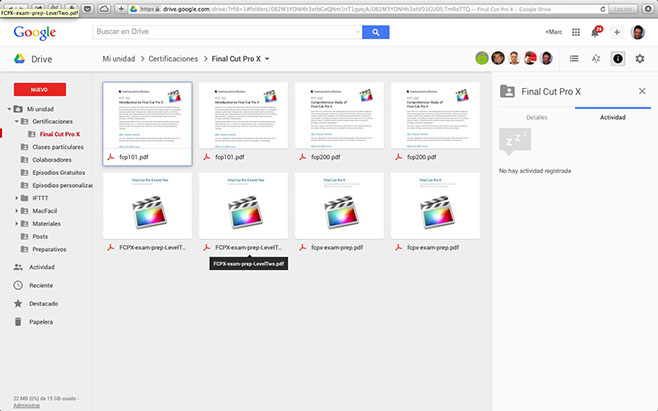
Task: Click the Buscar en Drive search field
Action: 226,32
